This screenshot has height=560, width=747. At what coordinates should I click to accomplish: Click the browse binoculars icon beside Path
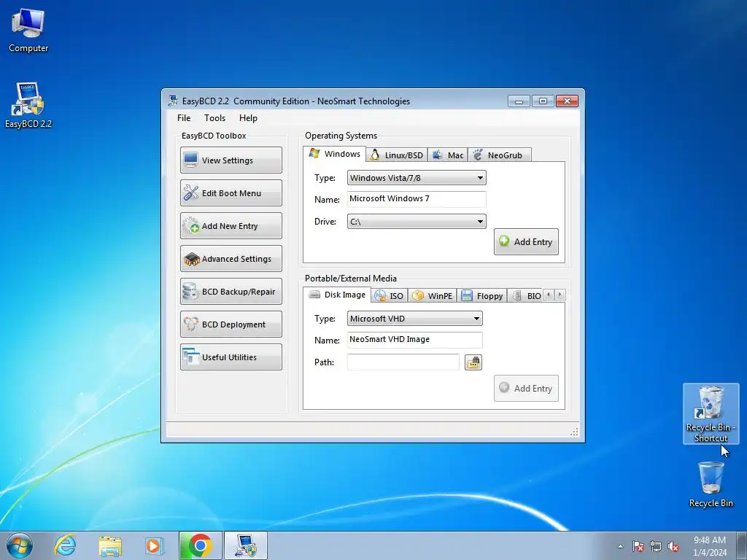[473, 362]
